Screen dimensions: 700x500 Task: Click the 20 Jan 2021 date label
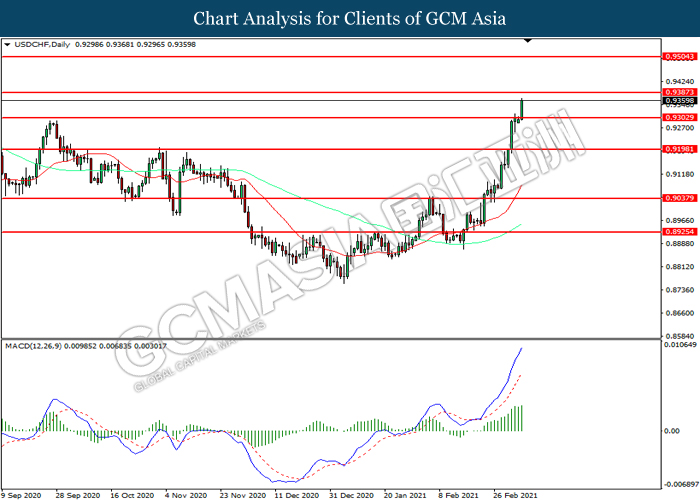click(x=405, y=495)
